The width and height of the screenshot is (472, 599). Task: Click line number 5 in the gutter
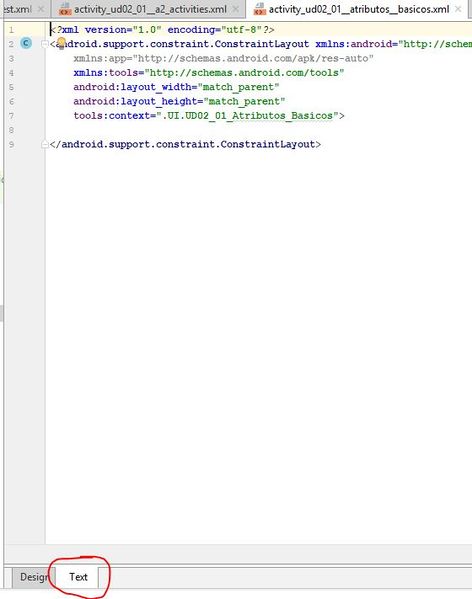tap(11, 87)
